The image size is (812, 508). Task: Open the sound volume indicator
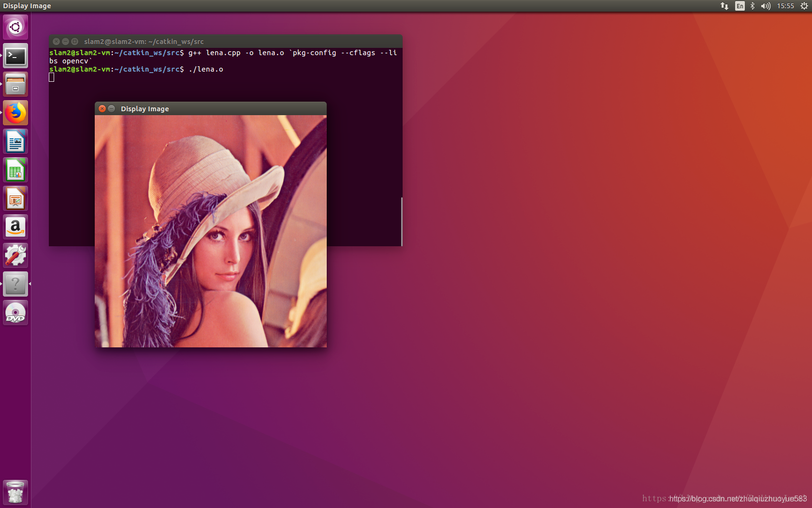click(766, 6)
